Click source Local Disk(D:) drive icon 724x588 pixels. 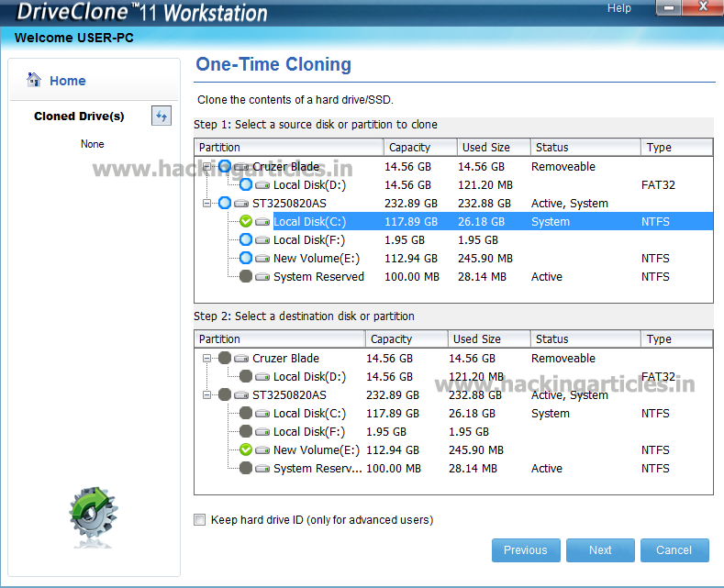click(262, 185)
